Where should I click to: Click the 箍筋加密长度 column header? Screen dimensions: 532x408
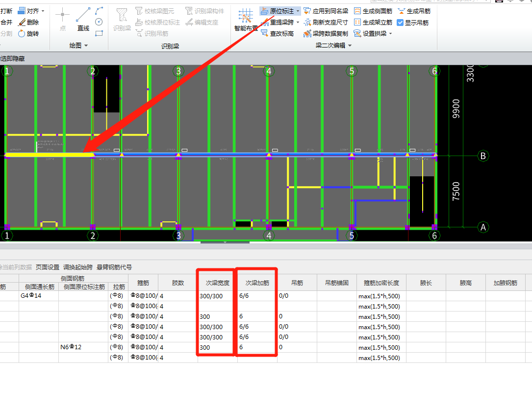point(381,283)
